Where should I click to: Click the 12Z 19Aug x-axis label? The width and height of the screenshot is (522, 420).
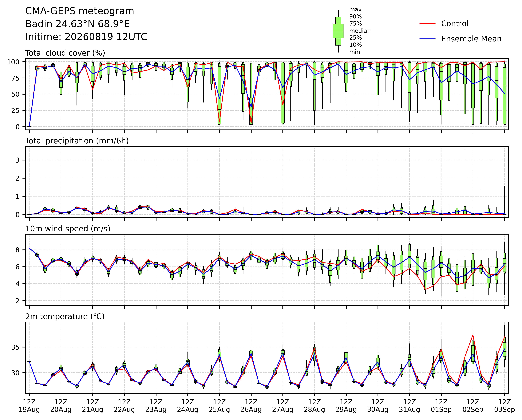[x=29, y=406]
